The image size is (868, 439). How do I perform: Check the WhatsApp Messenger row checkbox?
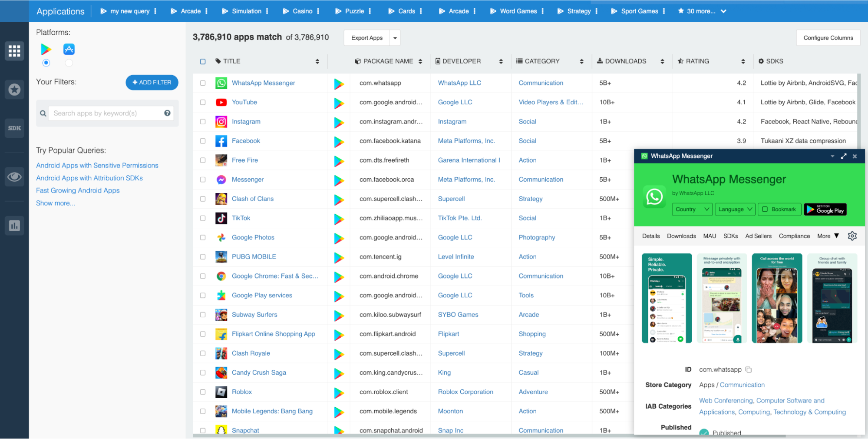tap(203, 83)
